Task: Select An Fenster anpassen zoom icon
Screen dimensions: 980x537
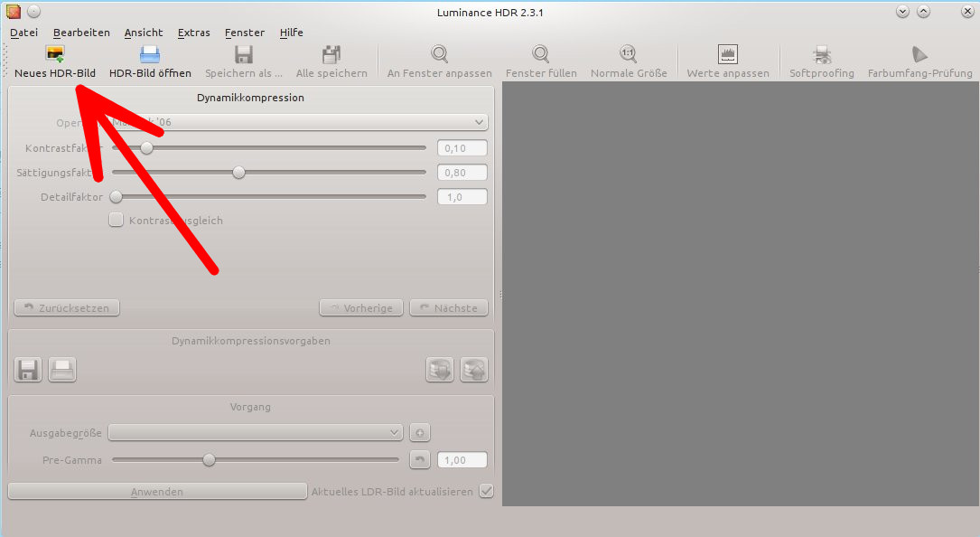Action: [439, 54]
